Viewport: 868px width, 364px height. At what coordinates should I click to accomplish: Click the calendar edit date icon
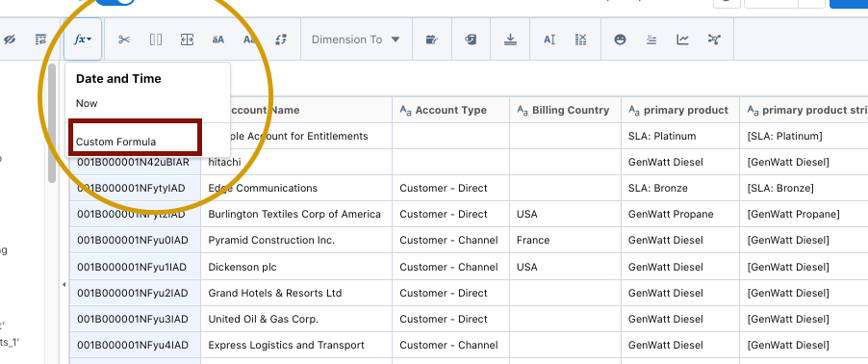point(432,39)
